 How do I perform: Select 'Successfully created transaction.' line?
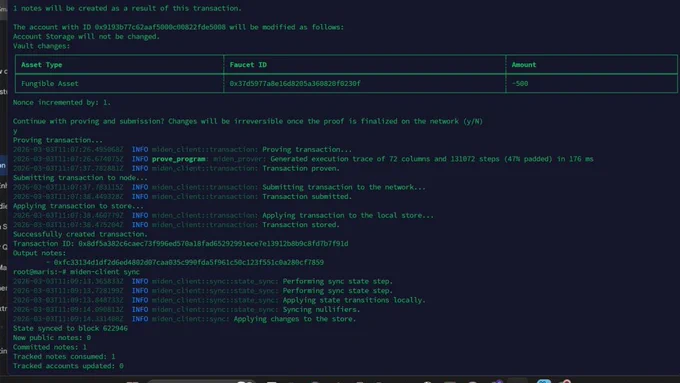[x=80, y=234]
